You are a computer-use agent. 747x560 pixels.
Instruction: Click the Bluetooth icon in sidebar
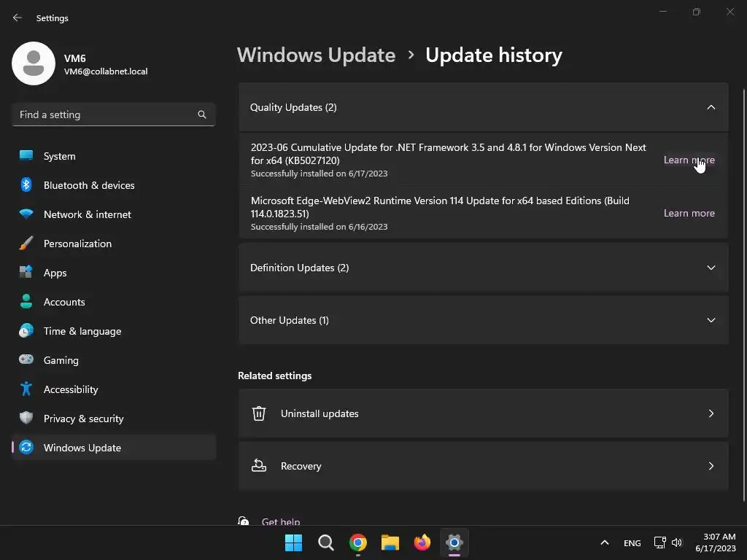tap(26, 184)
